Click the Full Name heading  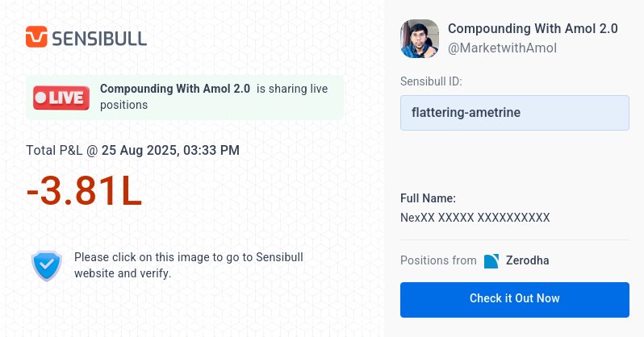point(428,198)
